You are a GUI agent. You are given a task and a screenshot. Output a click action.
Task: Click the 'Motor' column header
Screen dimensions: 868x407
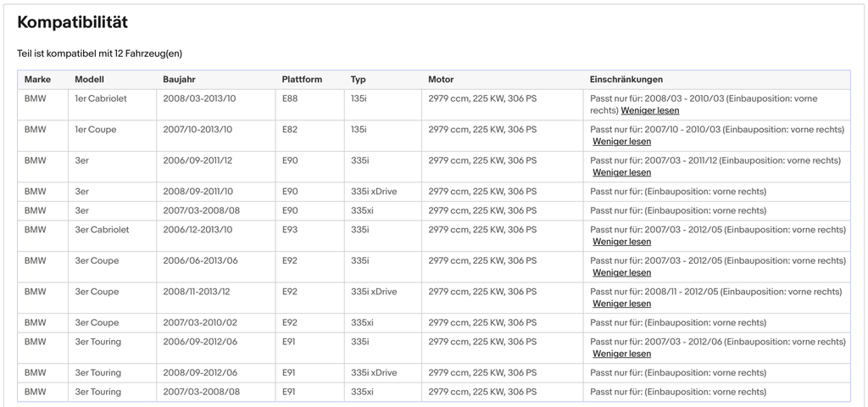[x=441, y=80]
